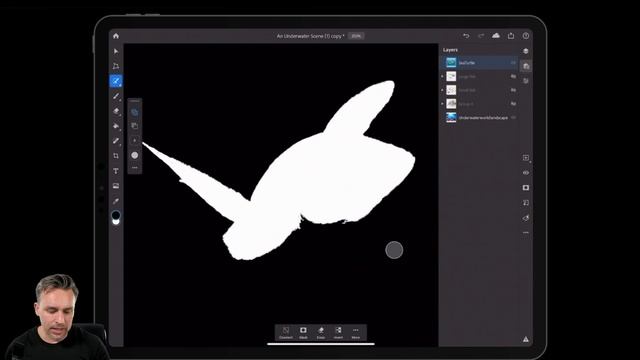Image resolution: width=640 pixels, height=360 pixels.
Task: Select the Crop tool
Action: [116, 156]
